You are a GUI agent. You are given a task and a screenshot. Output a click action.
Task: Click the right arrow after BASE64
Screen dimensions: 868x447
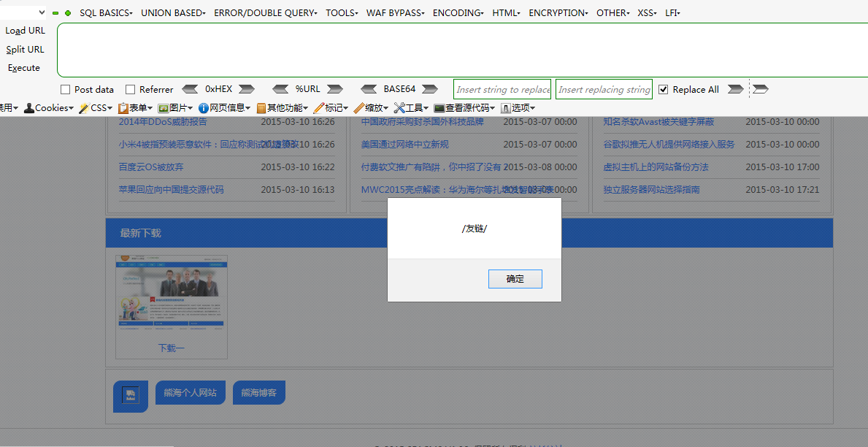point(429,89)
